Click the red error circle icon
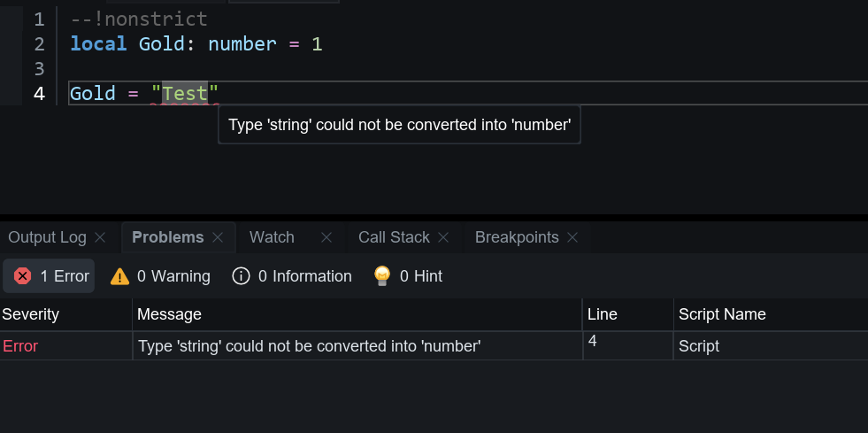868x433 pixels. click(x=23, y=276)
